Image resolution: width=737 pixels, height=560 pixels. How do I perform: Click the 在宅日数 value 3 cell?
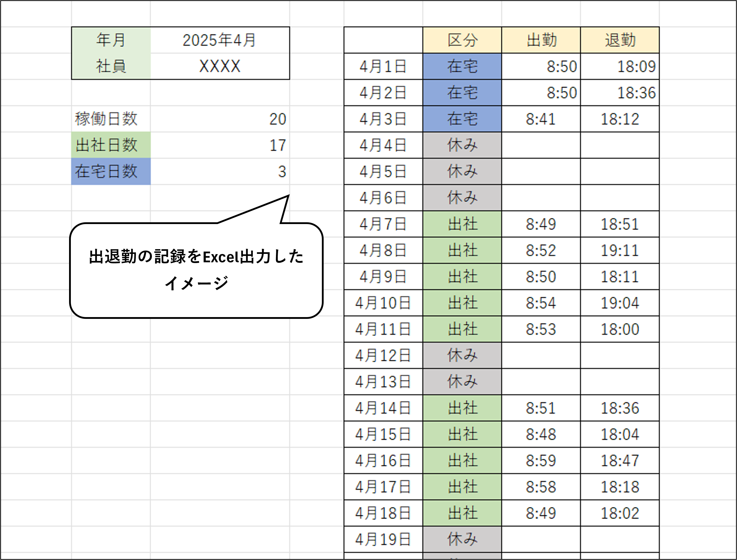(x=220, y=171)
